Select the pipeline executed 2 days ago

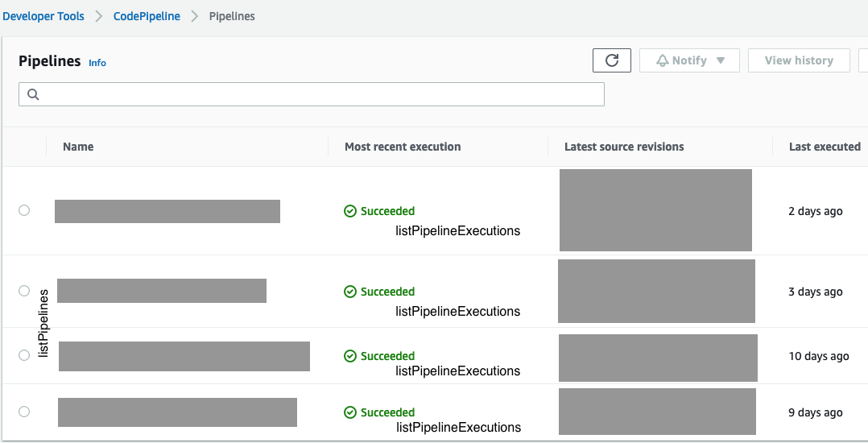(x=24, y=210)
